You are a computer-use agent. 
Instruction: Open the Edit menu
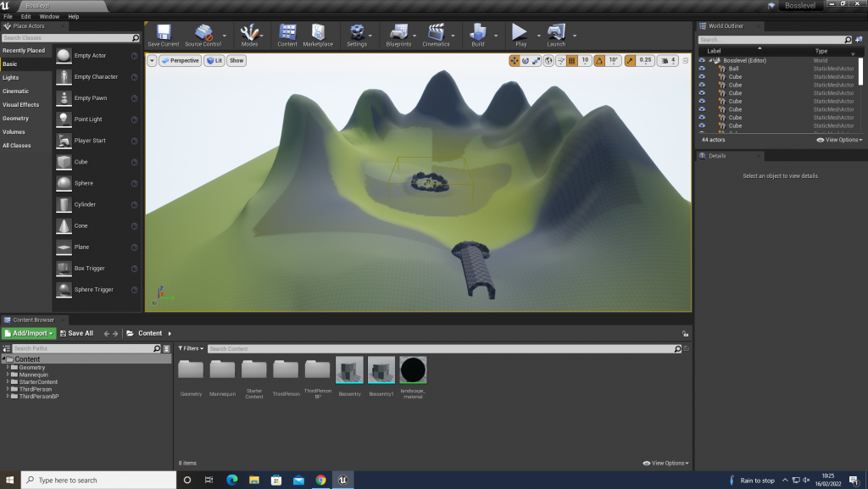[x=26, y=17]
